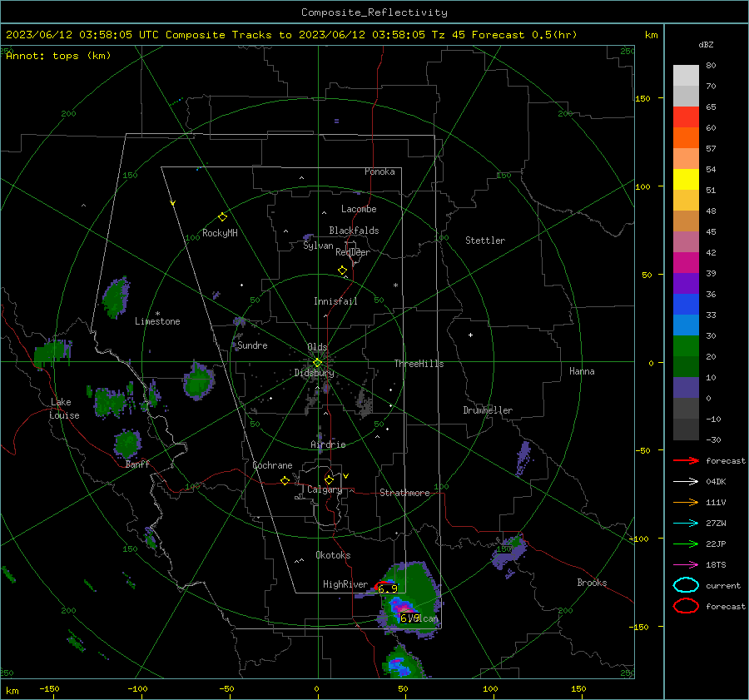Select the bright green 30–20 dBZ swatch
The width and height of the screenshot is (749, 700).
686,346
